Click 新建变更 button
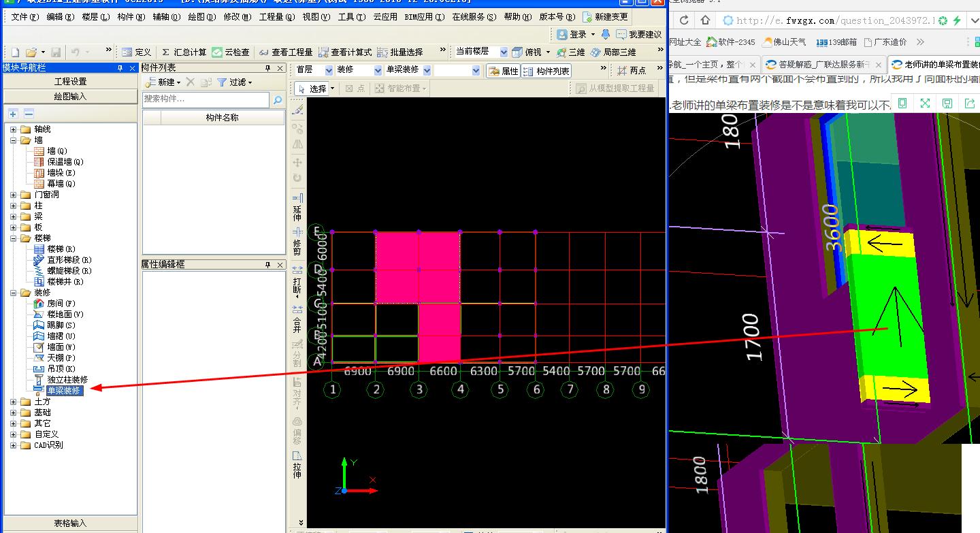The width and height of the screenshot is (980, 533). pos(606,17)
